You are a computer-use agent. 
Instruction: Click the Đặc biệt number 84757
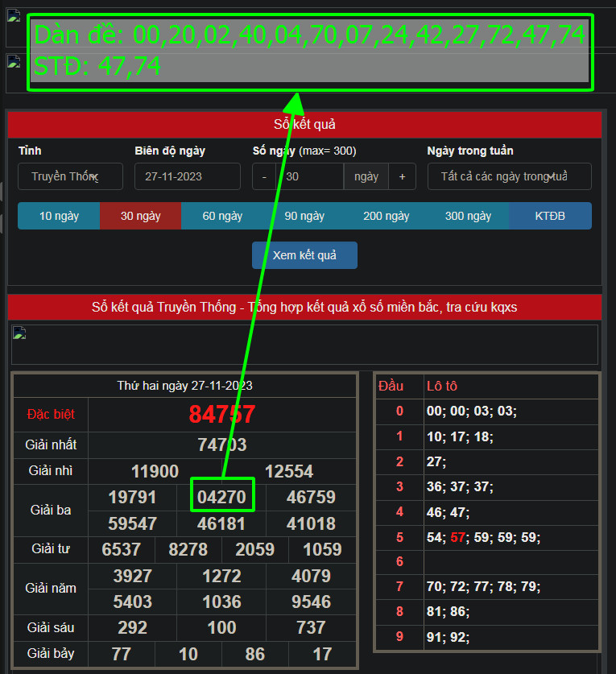(x=221, y=415)
